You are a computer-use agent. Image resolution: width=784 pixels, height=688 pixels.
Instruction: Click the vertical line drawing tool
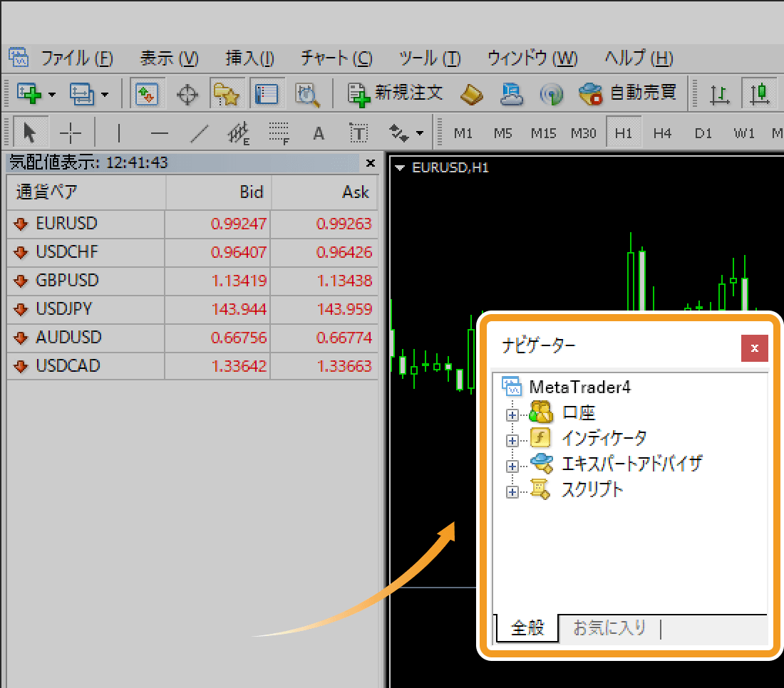118,132
